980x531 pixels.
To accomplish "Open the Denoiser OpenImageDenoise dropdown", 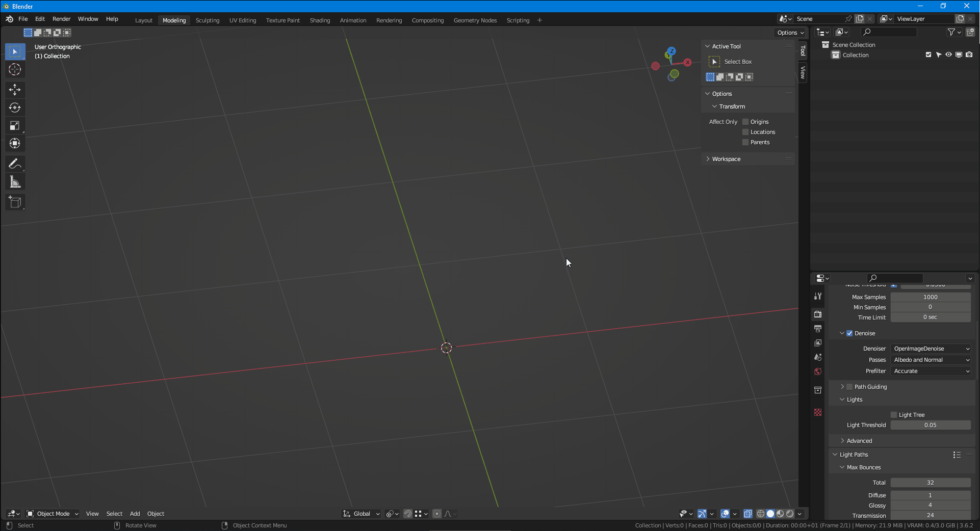I will click(931, 349).
